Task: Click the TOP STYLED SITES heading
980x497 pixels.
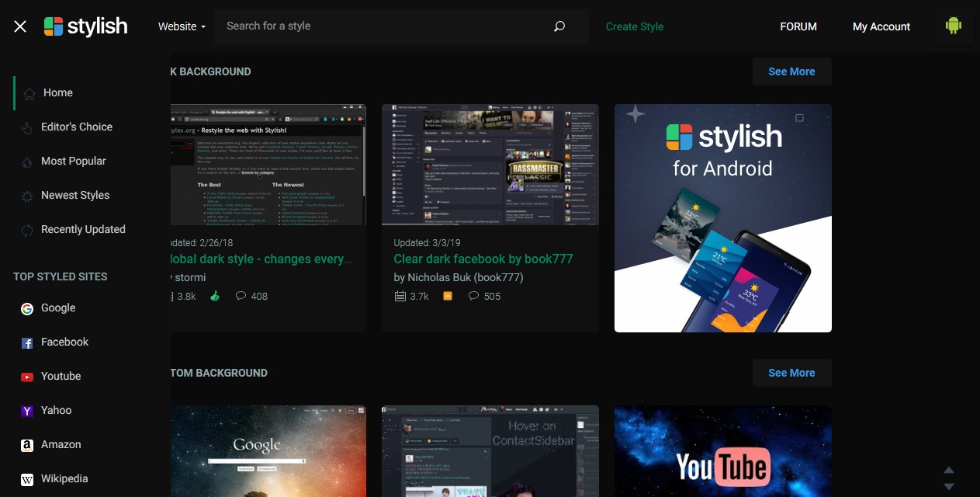Action: [x=61, y=276]
